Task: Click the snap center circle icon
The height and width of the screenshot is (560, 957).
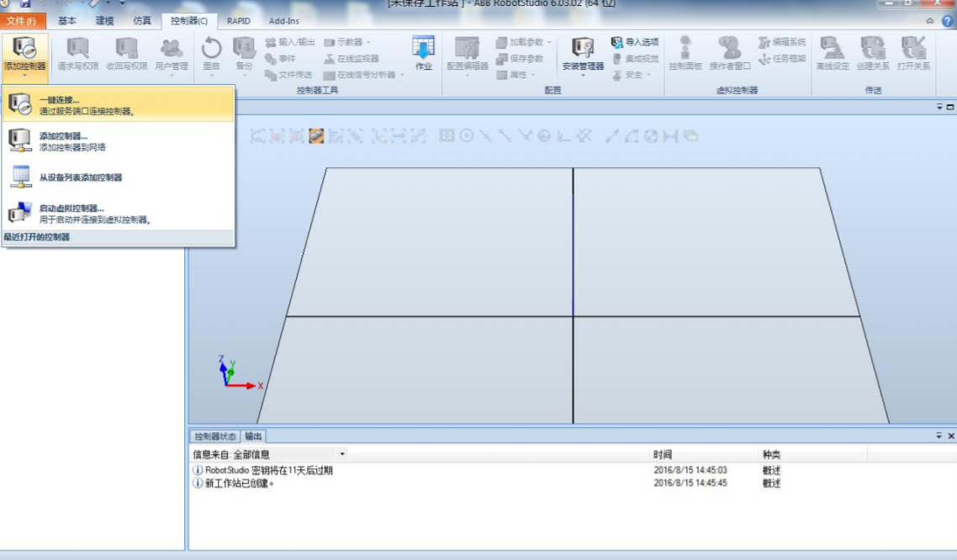Action: (466, 136)
